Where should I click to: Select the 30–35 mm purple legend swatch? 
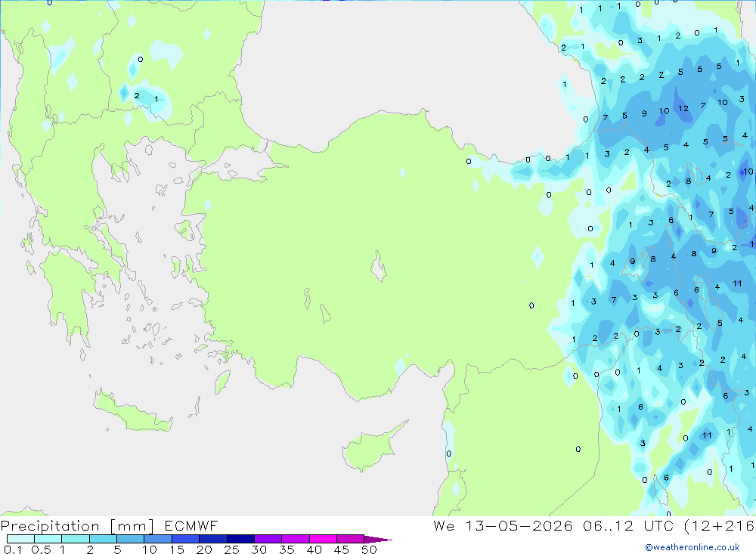pyautogui.click(x=268, y=539)
